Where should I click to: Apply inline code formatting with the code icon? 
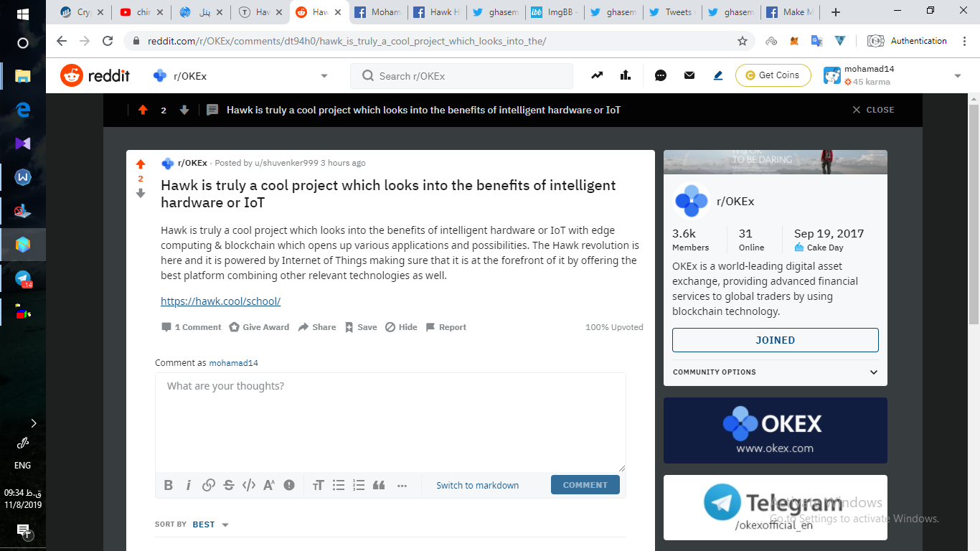249,485
